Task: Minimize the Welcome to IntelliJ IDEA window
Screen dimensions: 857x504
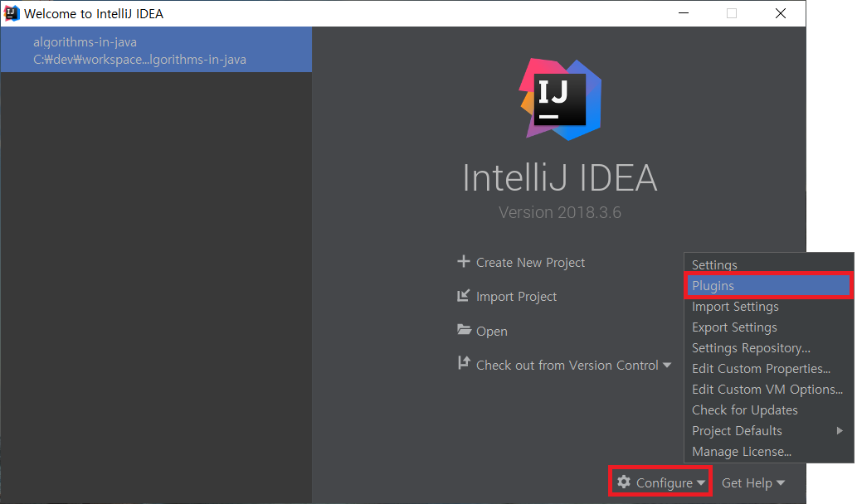Action: pos(684,13)
